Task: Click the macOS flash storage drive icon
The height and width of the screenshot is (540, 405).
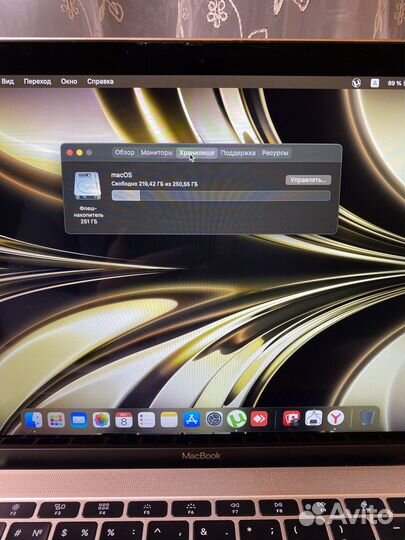Action: 88,186
